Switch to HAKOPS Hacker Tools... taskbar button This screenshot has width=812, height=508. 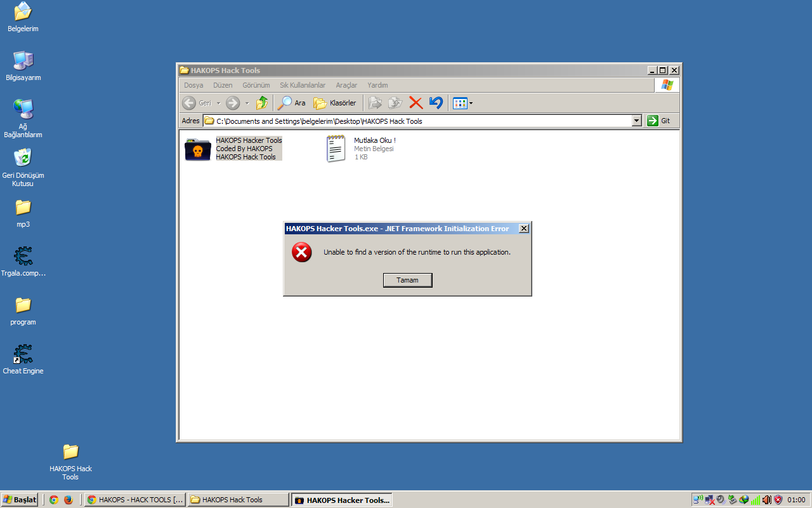coord(341,500)
